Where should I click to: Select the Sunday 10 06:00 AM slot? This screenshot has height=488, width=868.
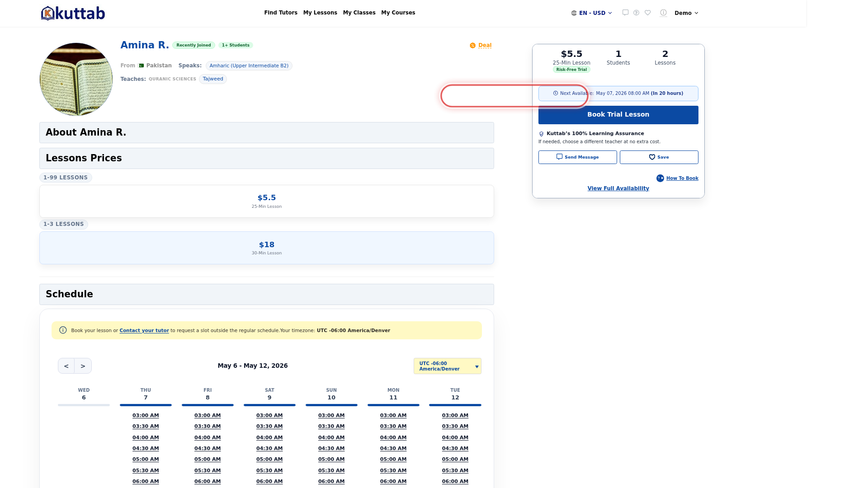331,482
